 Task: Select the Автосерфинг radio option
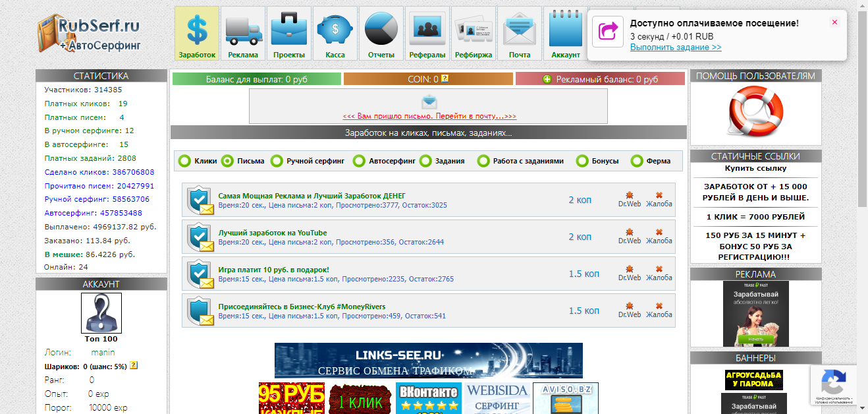[359, 161]
